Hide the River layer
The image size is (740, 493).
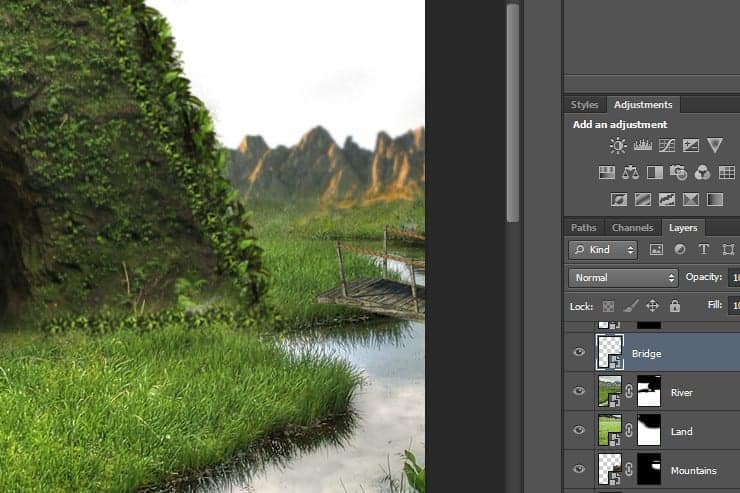pyautogui.click(x=578, y=392)
